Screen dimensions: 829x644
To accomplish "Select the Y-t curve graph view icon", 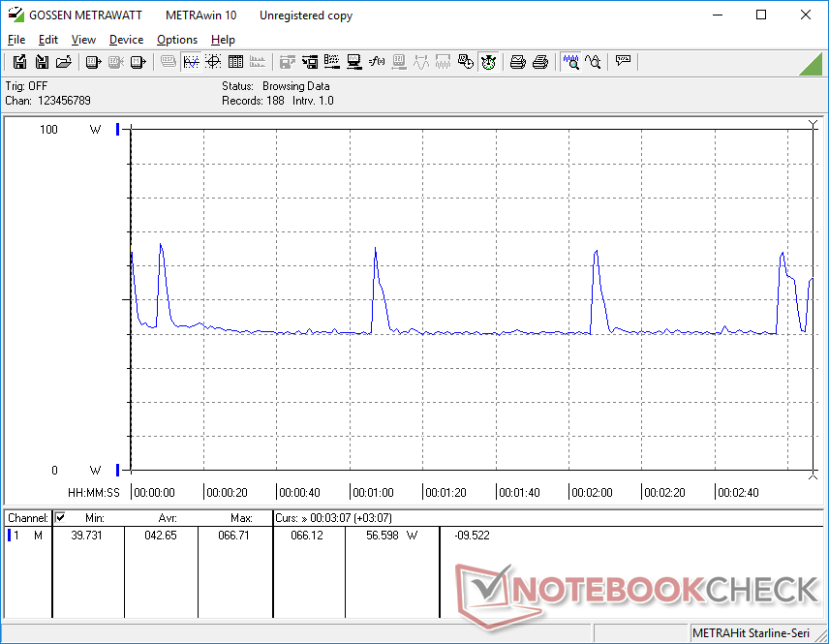I will pyautogui.click(x=191, y=62).
